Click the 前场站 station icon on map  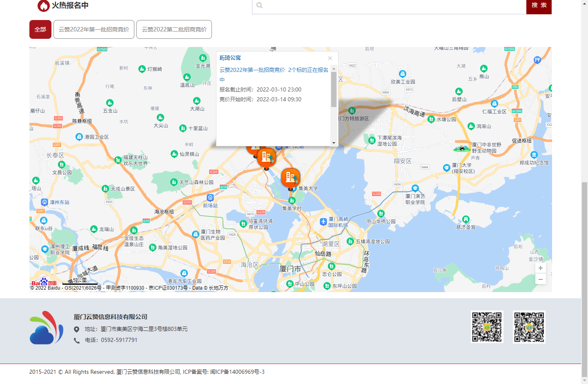click(210, 198)
